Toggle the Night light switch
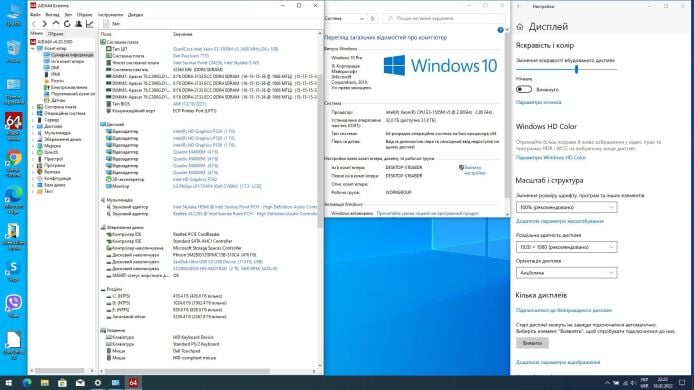The height and width of the screenshot is (390, 694). 524,89
